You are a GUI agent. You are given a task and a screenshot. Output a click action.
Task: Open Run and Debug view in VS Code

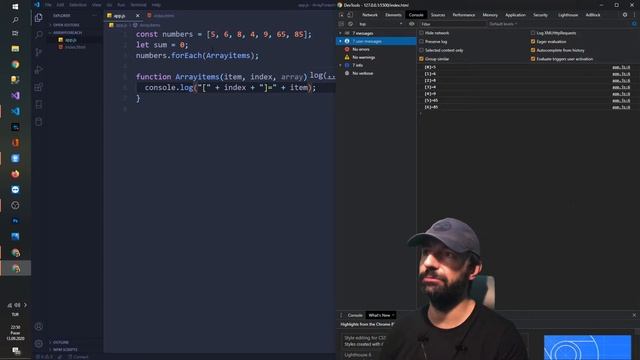click(39, 70)
